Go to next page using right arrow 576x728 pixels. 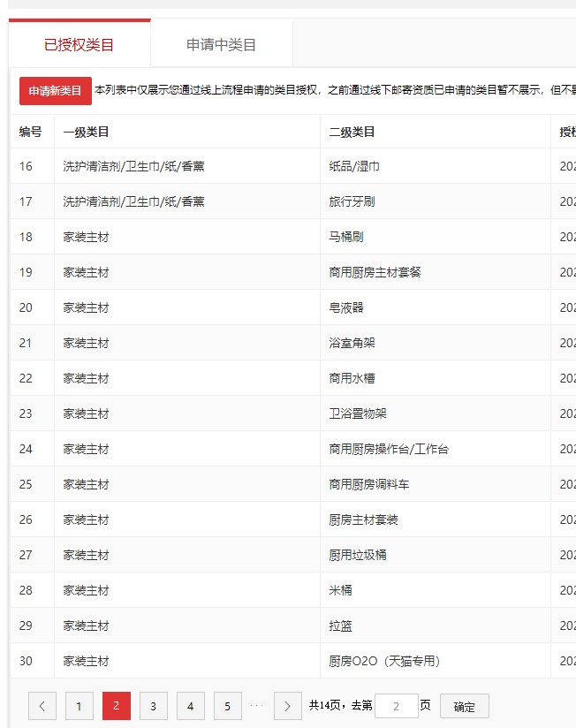288,706
